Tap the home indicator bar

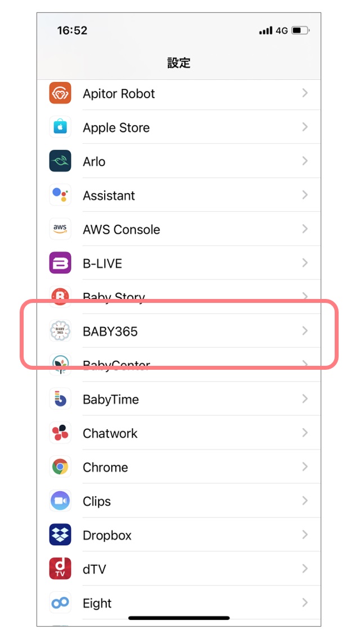179,618
